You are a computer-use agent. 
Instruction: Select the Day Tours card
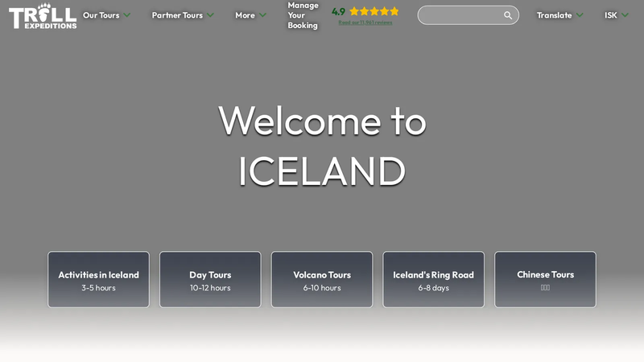(x=210, y=279)
